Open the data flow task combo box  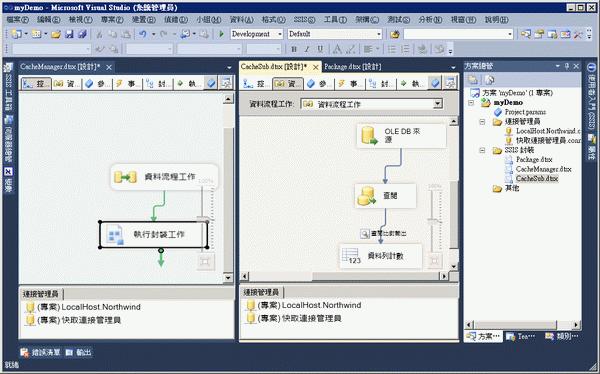[x=372, y=104]
